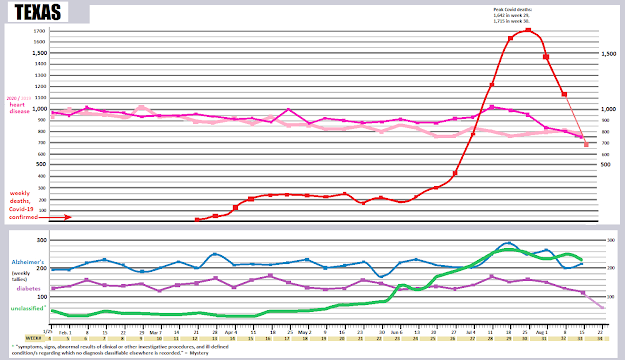625x360 pixels.
Task: Select the week 34 cell in the WEEK# row
Action: coord(601,338)
